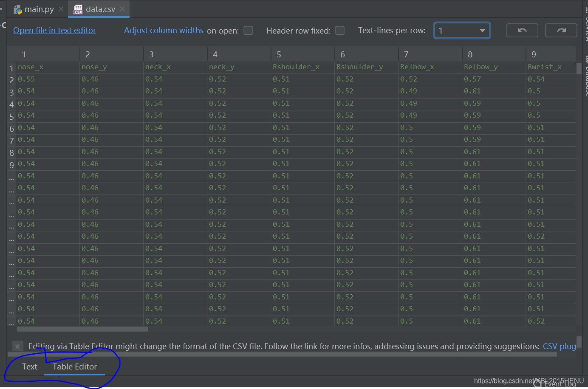Viewport: 588px width, 389px height.
Task: Click cell 0.57 in the Relbow_y column
Action: coord(494,79)
